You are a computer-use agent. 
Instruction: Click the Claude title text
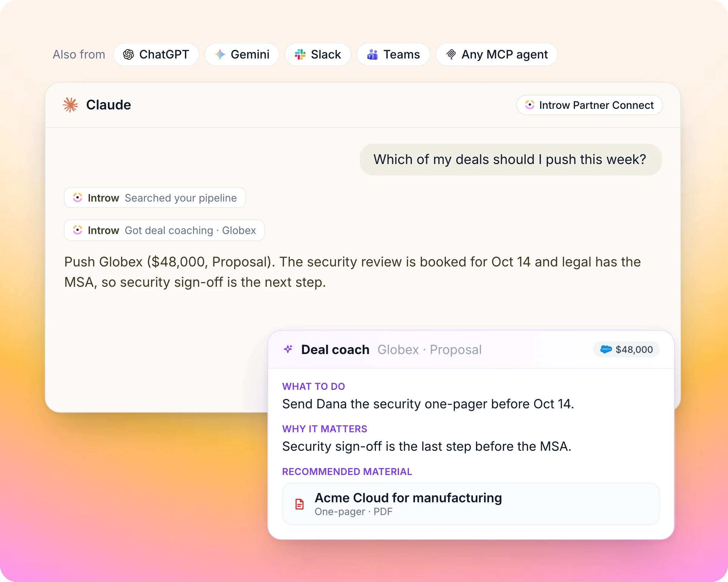tap(108, 105)
